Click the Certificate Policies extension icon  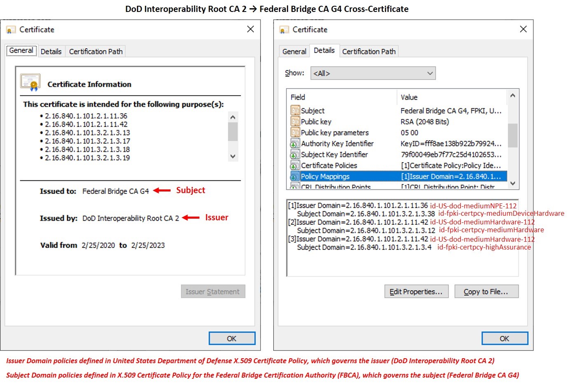pos(295,166)
